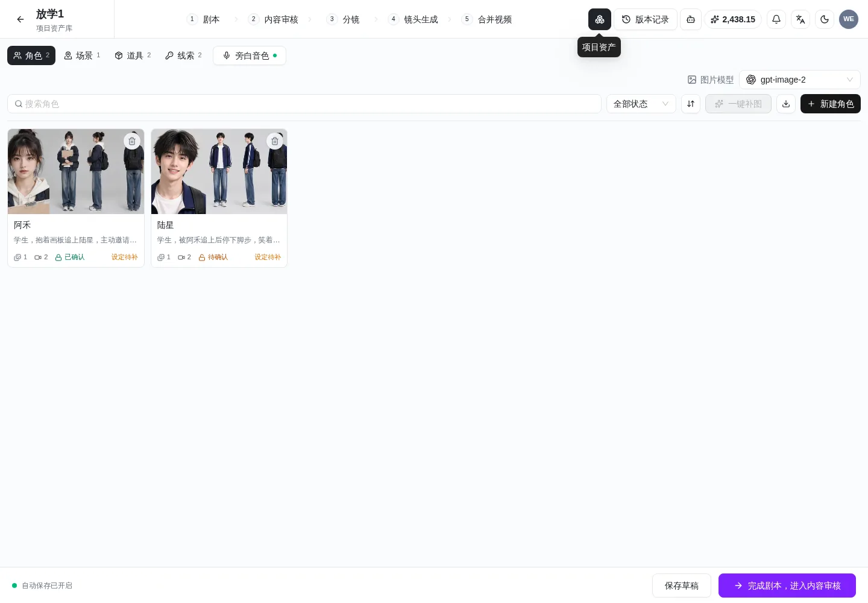Click the sort order icon
This screenshot has height=603, width=868.
click(x=691, y=104)
